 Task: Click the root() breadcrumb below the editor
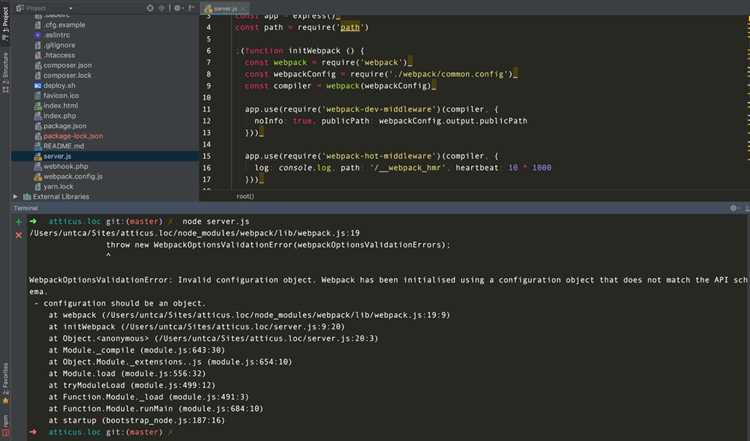pos(245,196)
